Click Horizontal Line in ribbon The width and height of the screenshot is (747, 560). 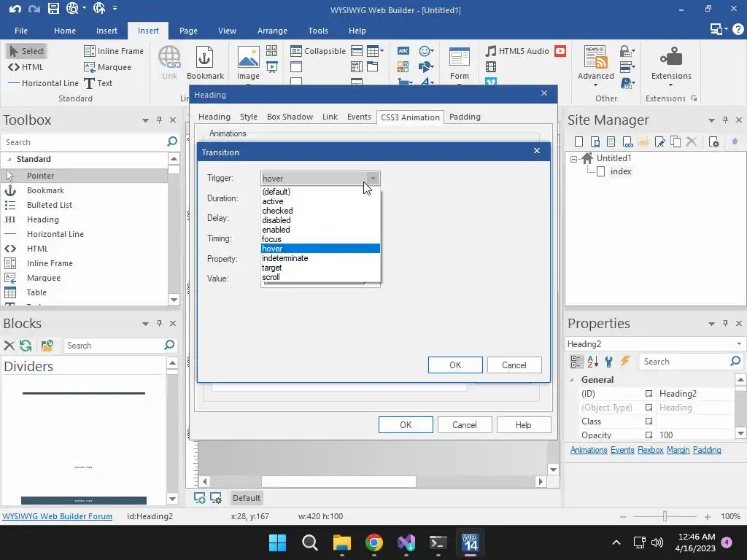[43, 83]
